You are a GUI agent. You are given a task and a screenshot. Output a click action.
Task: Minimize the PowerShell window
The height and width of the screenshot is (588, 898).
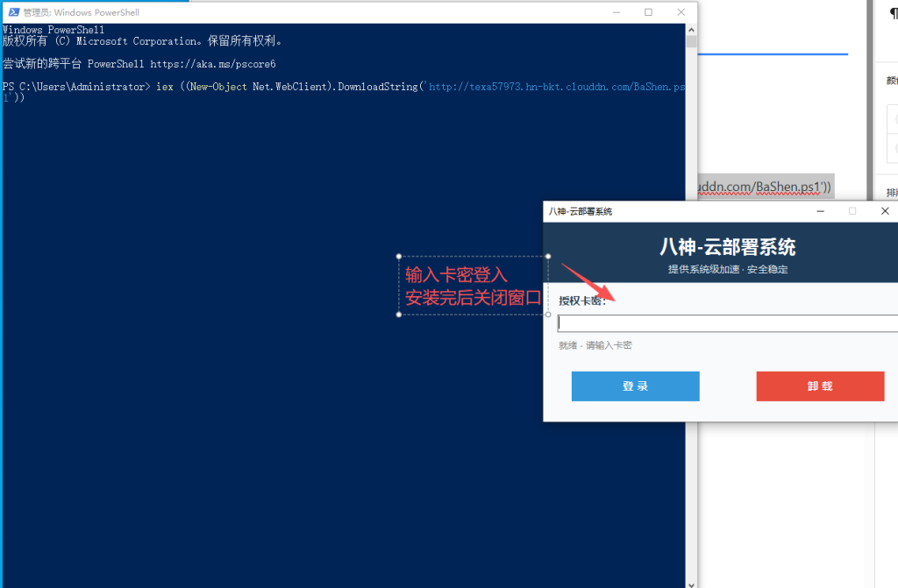coord(616,12)
